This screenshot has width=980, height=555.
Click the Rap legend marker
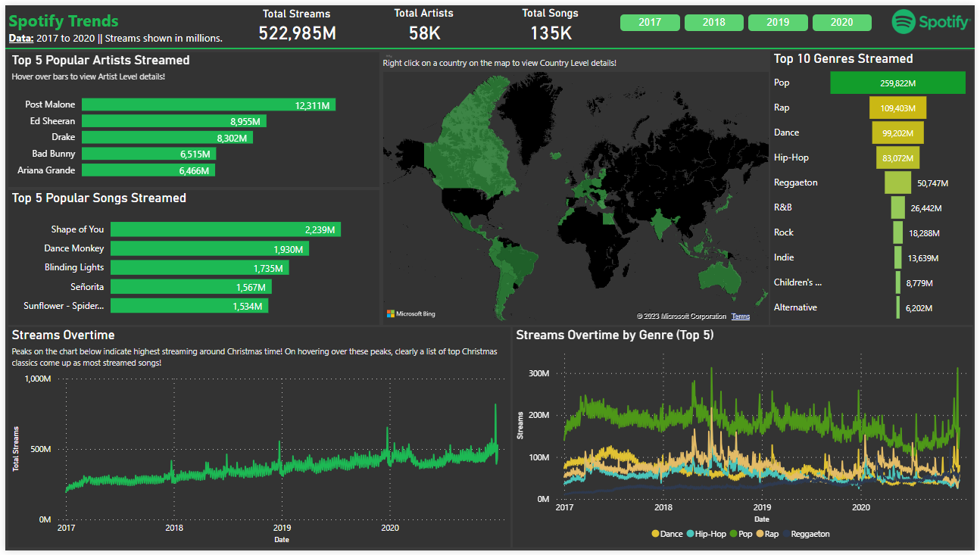point(760,534)
